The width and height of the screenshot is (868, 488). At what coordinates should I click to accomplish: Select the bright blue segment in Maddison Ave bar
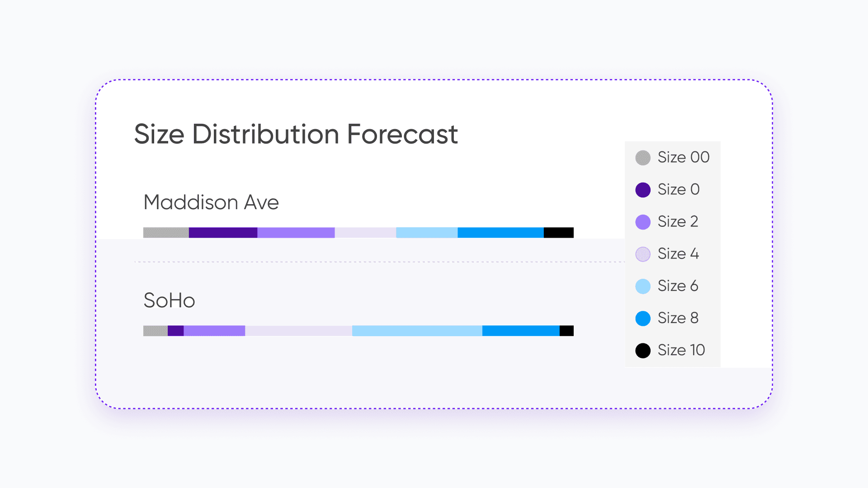500,233
